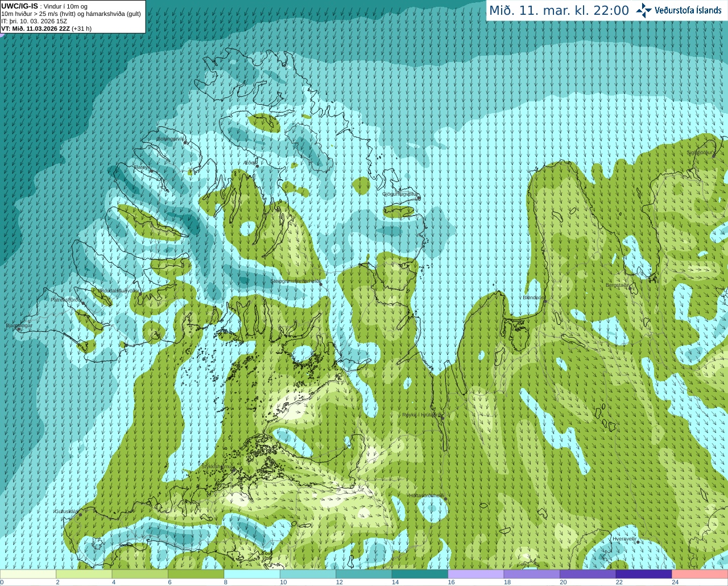The width and height of the screenshot is (728, 586).
Task: Select the 10–12 m/s light teal legend swatch
Action: tap(308, 574)
